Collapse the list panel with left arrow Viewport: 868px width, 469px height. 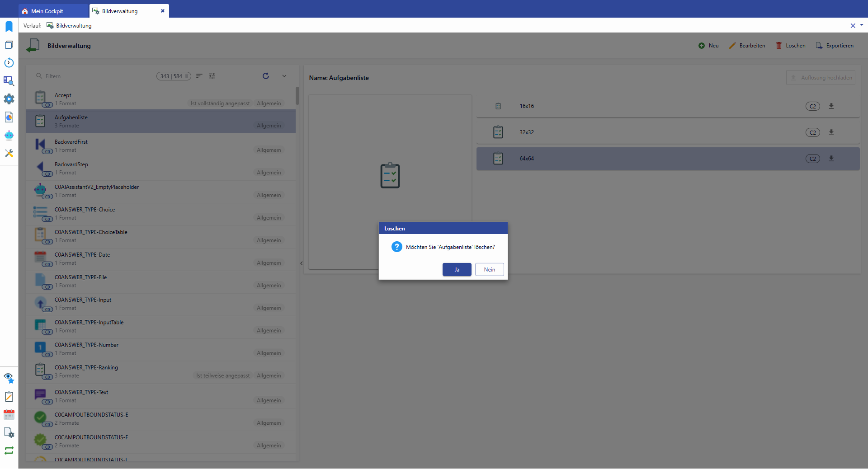point(301,263)
